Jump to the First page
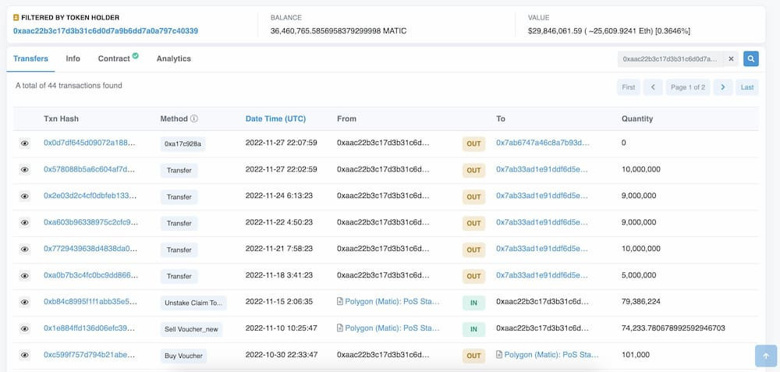The image size is (780, 372). [x=628, y=87]
